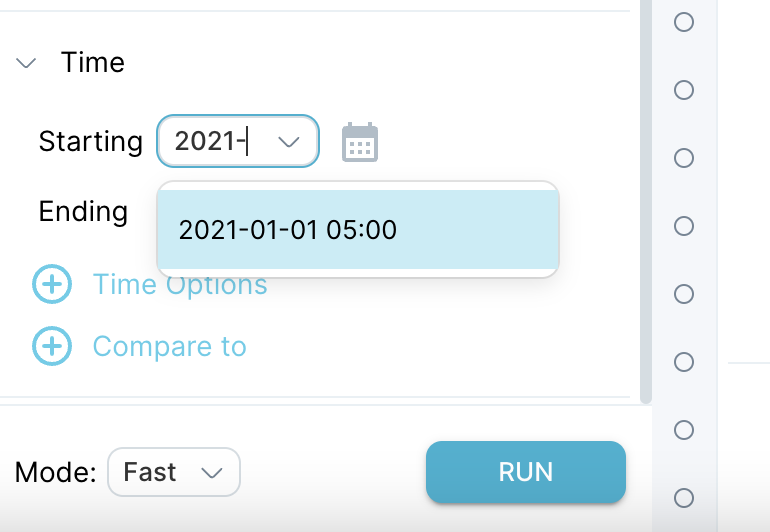Image resolution: width=770 pixels, height=532 pixels.
Task: Click the plus icon beside Compare to
Action: point(52,346)
